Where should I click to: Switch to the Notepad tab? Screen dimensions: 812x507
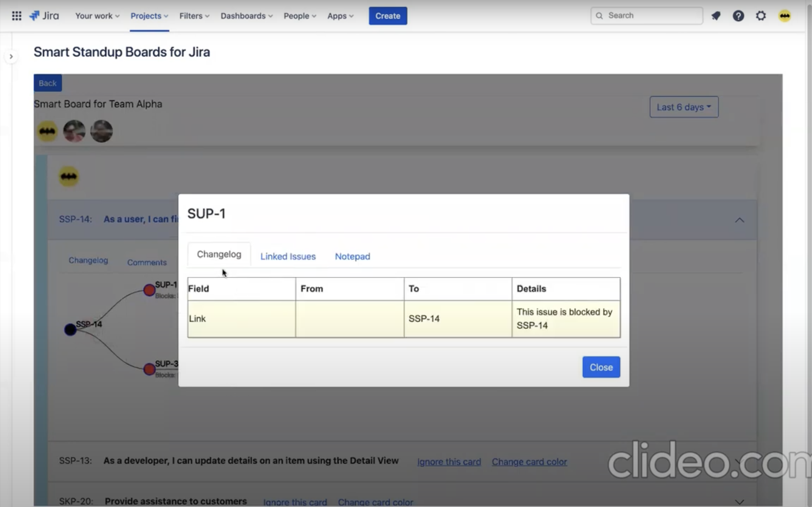point(352,257)
